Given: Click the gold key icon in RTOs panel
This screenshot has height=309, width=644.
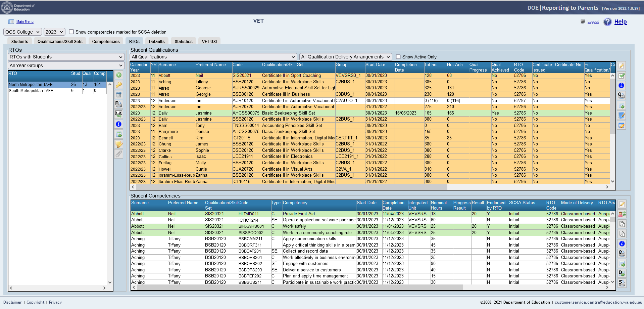Looking at the screenshot, I should [119, 85].
